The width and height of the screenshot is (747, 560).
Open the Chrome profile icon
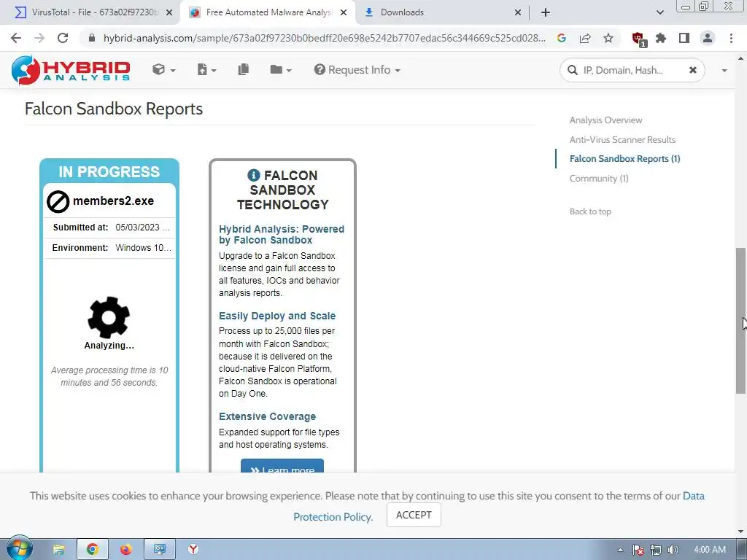tap(708, 38)
